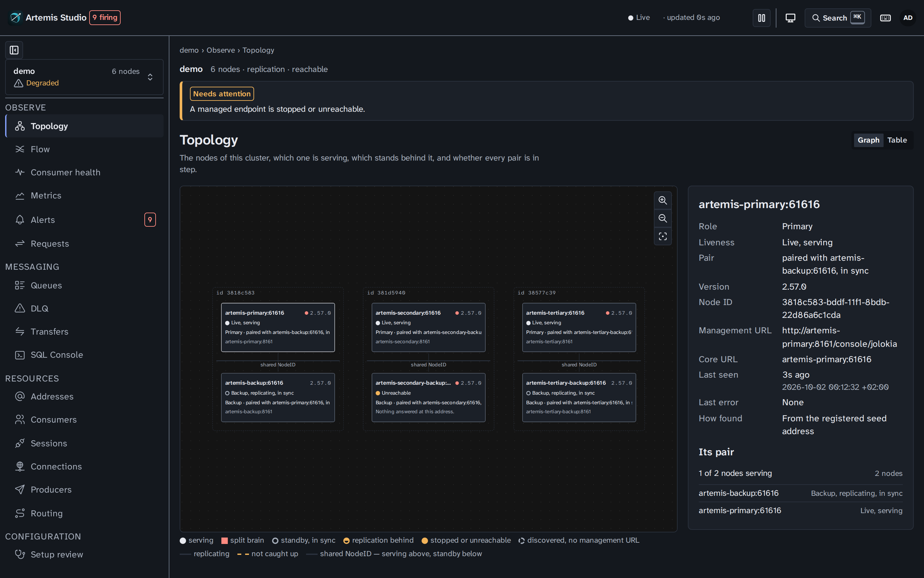
Task: Click the Management URL jolokia value
Action: pyautogui.click(x=839, y=337)
